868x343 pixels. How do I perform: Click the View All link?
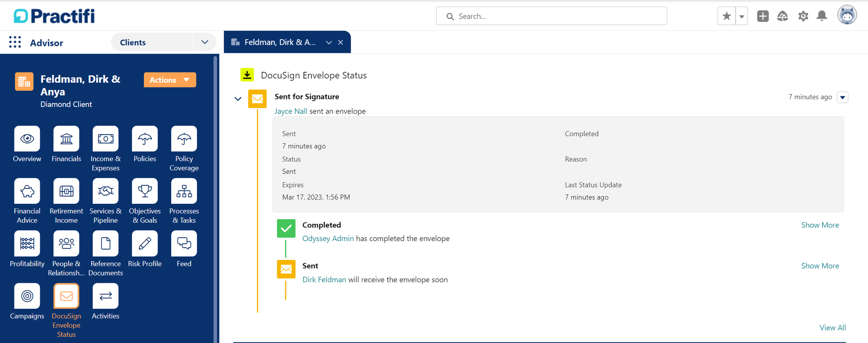pyautogui.click(x=832, y=328)
